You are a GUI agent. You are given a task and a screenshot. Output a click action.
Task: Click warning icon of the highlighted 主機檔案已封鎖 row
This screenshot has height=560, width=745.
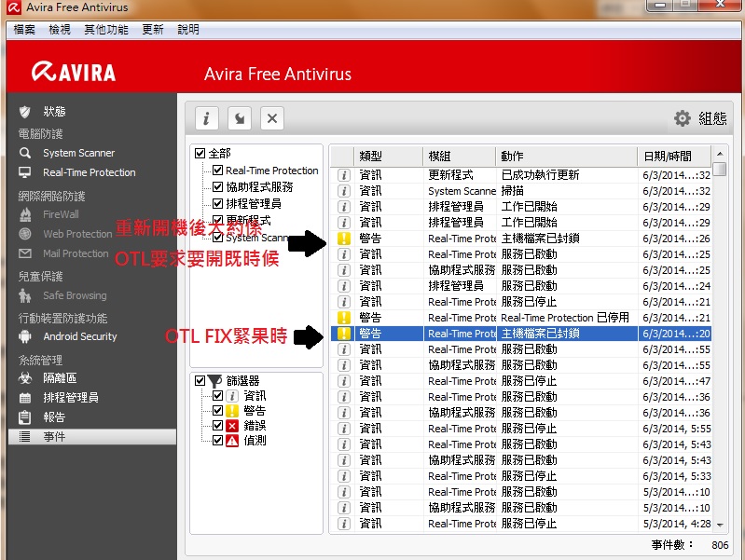[x=343, y=334]
